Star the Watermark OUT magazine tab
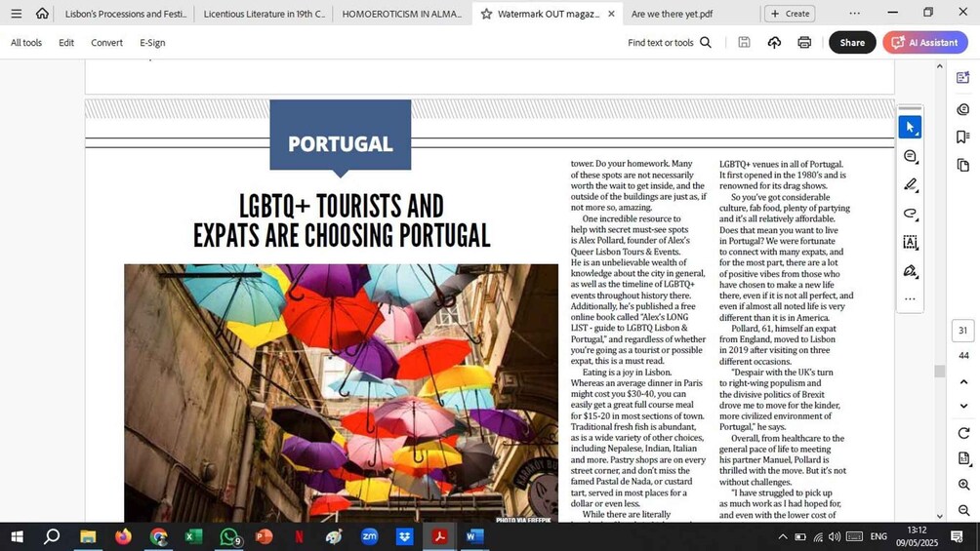 click(x=486, y=14)
